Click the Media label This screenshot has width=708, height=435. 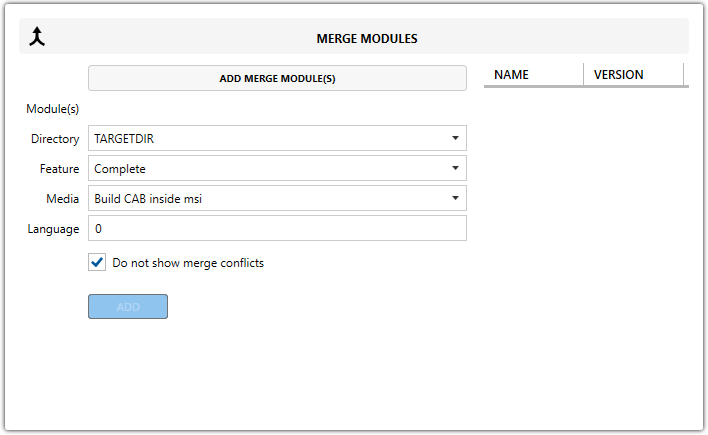[62, 199]
